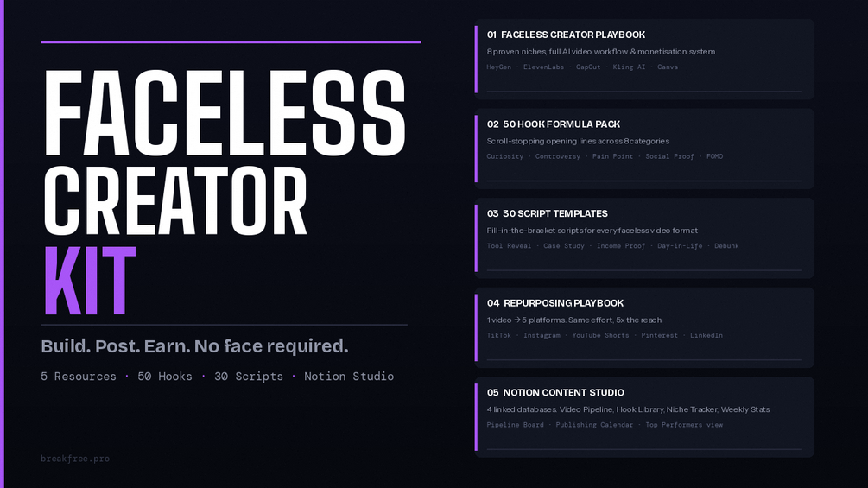Screen dimensions: 868x488
Task: Click the Curiosity category tag
Action: click(x=505, y=156)
